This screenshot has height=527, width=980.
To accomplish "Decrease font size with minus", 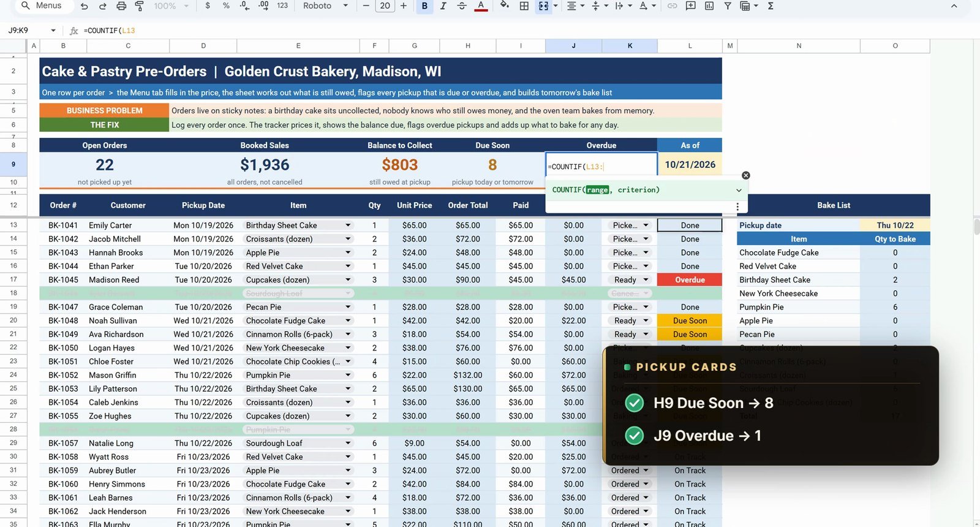I will click(x=366, y=6).
